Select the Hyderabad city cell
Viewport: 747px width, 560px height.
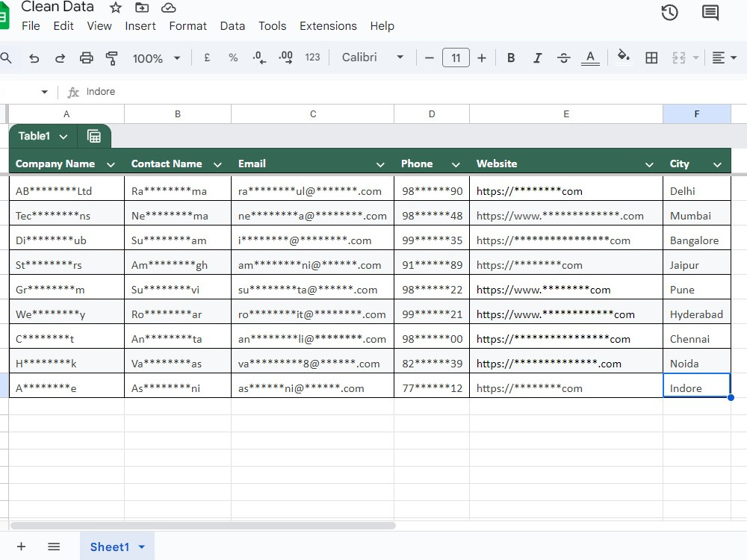pyautogui.click(x=696, y=311)
